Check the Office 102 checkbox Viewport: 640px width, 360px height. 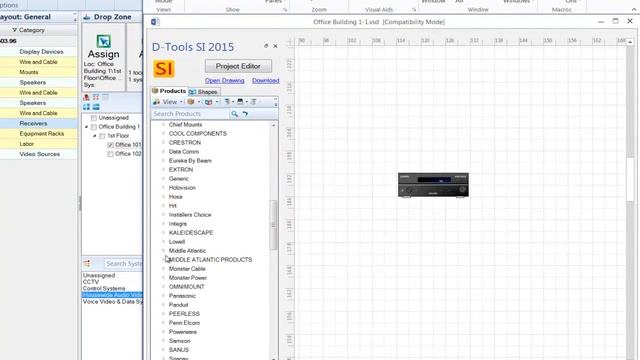click(110, 154)
